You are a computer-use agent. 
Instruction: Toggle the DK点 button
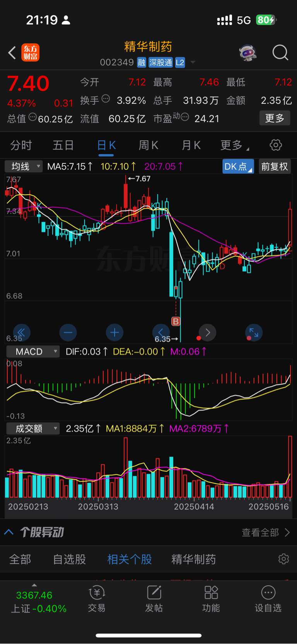(238, 167)
